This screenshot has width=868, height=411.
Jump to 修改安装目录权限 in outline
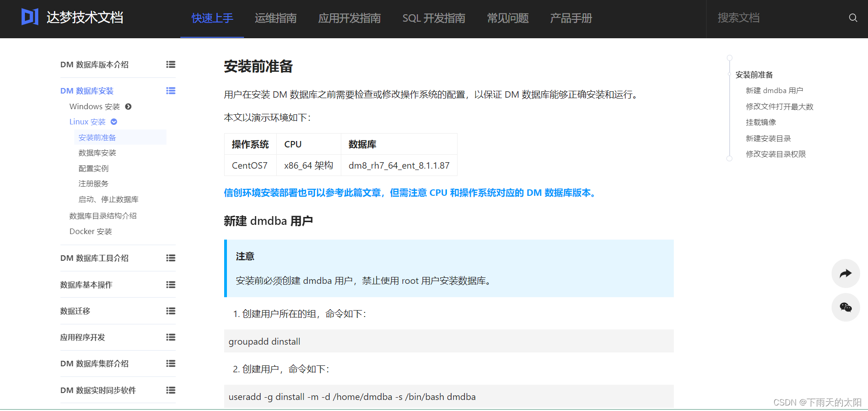click(776, 154)
